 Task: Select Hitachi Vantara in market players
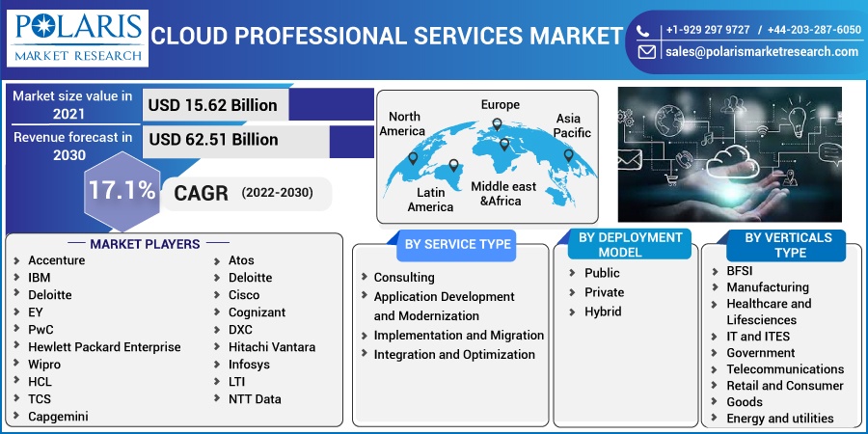pyautogui.click(x=272, y=347)
